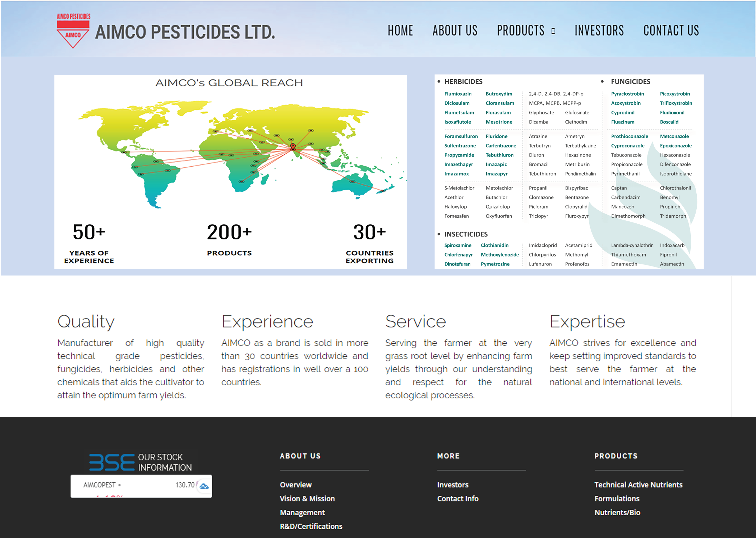Viewport: 756px width, 538px height.
Task: Open INVESTORS in the top navigation
Action: point(599,30)
